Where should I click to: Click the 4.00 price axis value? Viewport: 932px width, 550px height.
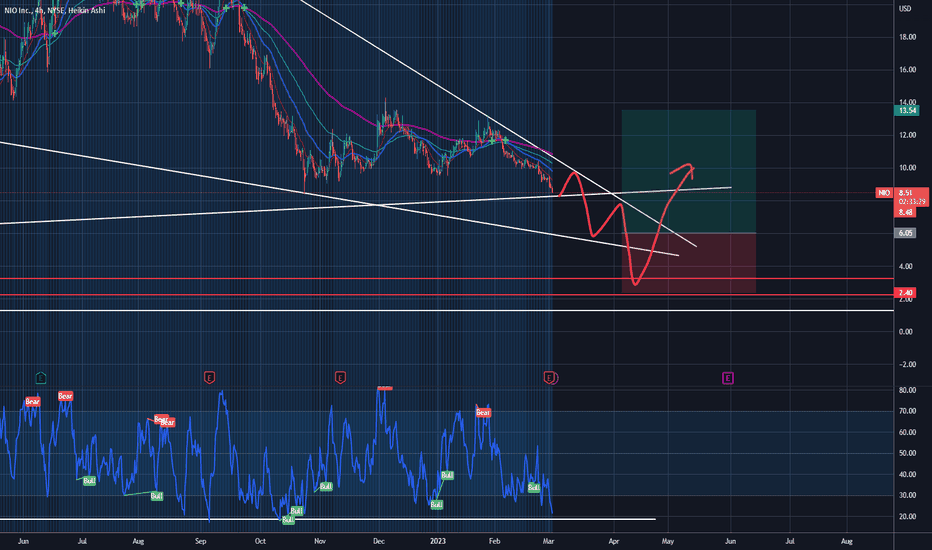906,266
